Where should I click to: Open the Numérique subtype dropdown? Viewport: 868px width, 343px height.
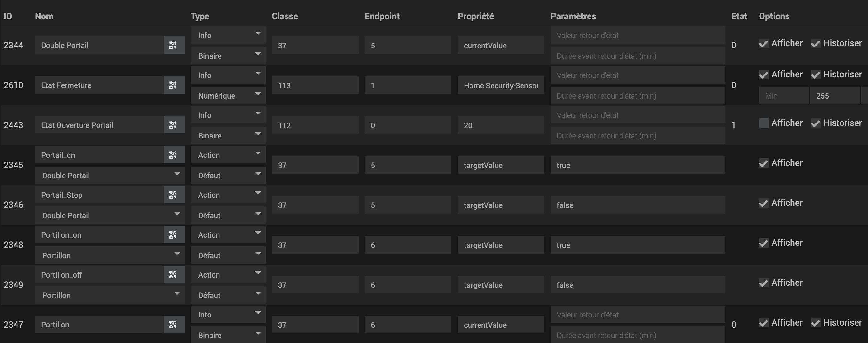228,96
